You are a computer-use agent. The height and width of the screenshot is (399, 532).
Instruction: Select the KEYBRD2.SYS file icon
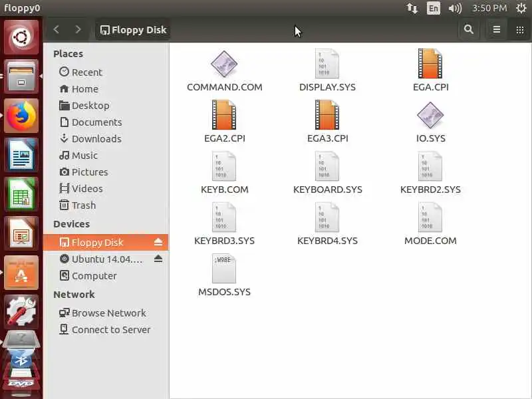tap(430, 166)
